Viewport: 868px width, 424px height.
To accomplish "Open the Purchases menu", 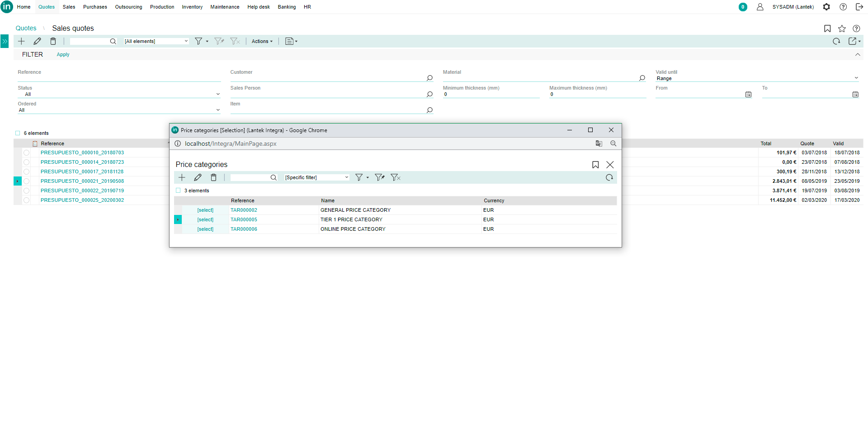I will pyautogui.click(x=95, y=7).
